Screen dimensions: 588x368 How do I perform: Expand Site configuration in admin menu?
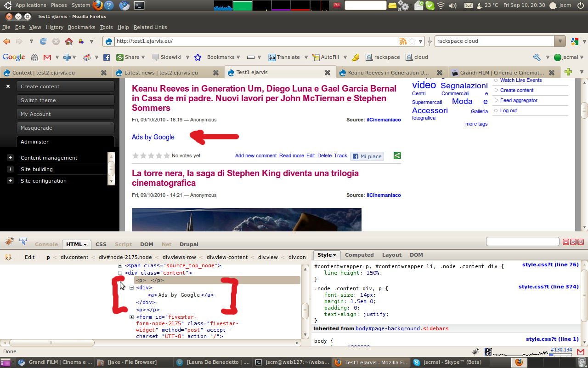[10, 181]
